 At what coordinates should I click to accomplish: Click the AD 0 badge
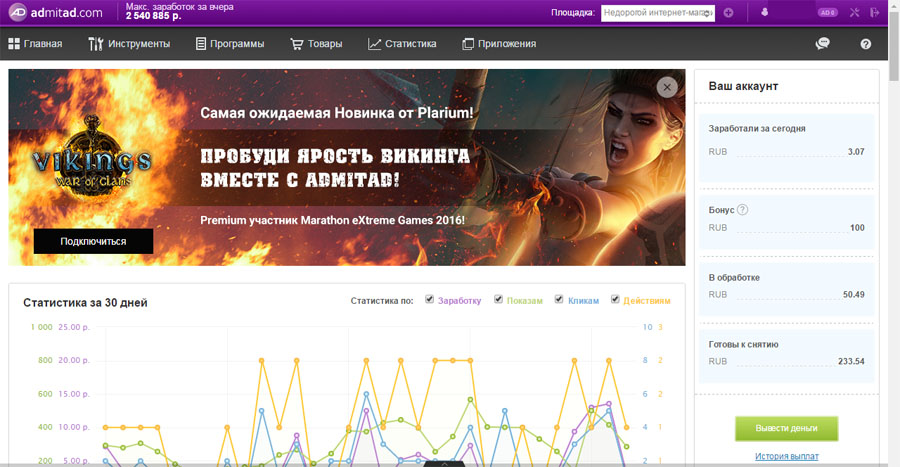click(828, 13)
